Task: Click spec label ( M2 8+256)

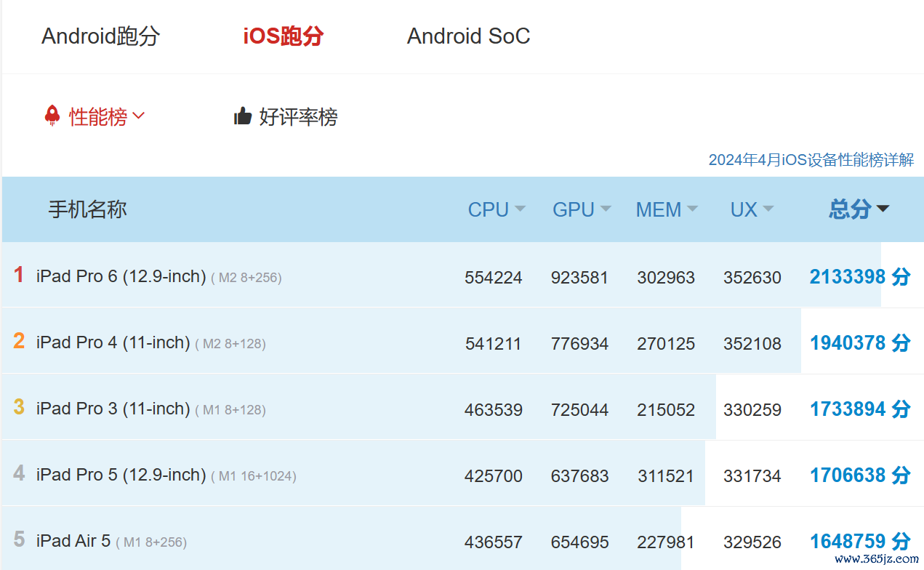Action: coord(246,278)
